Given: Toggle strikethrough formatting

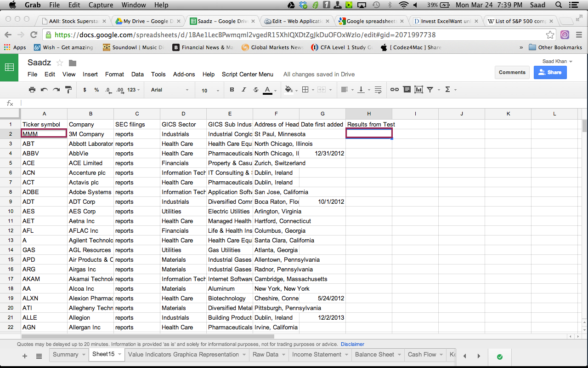Looking at the screenshot, I should pos(256,89).
